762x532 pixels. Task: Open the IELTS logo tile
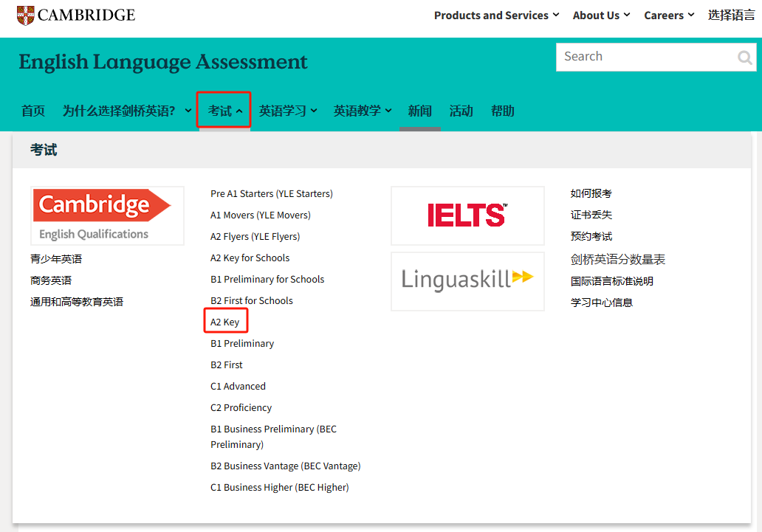467,215
